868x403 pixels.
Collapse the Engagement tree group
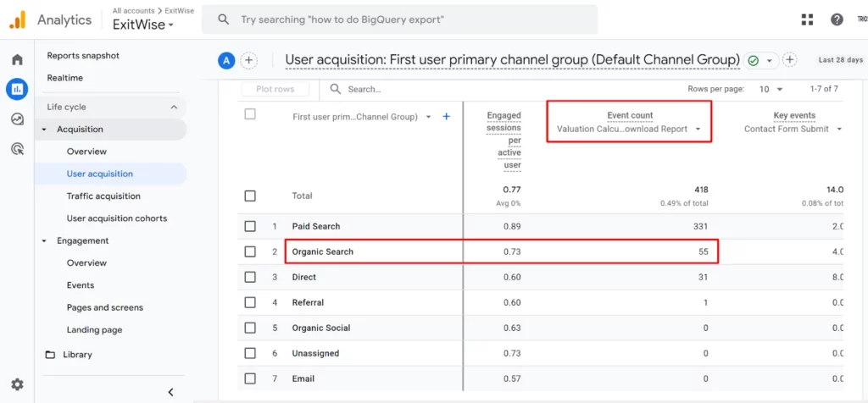tap(44, 241)
